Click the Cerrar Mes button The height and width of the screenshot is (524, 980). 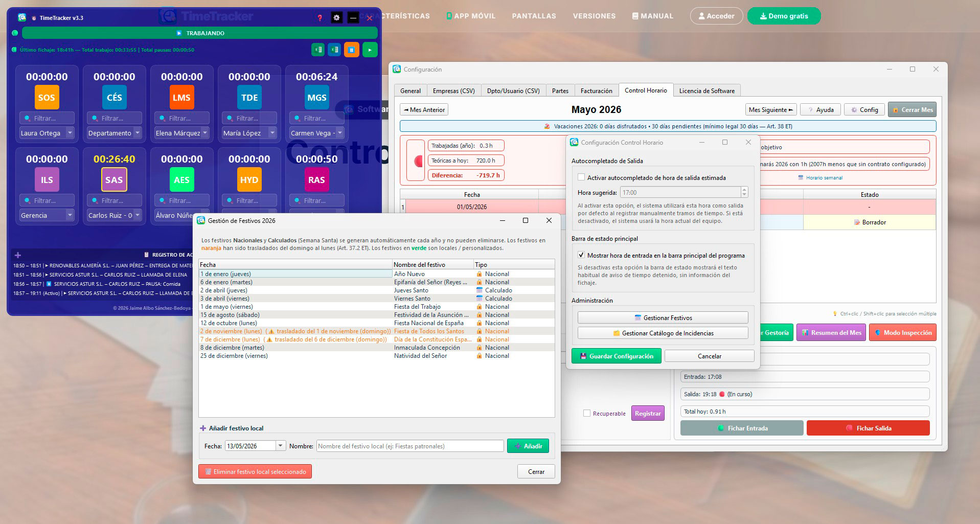[913, 109]
